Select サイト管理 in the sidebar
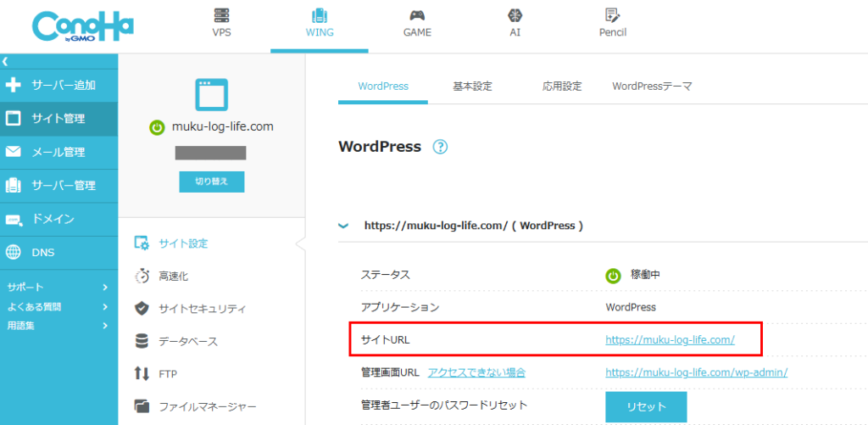Image resolution: width=868 pixels, height=425 pixels. tap(58, 119)
